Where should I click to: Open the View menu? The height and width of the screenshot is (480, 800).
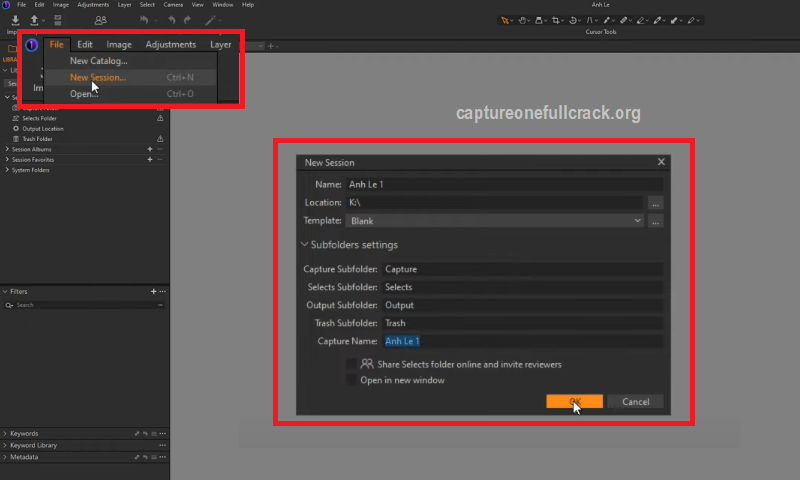(197, 5)
